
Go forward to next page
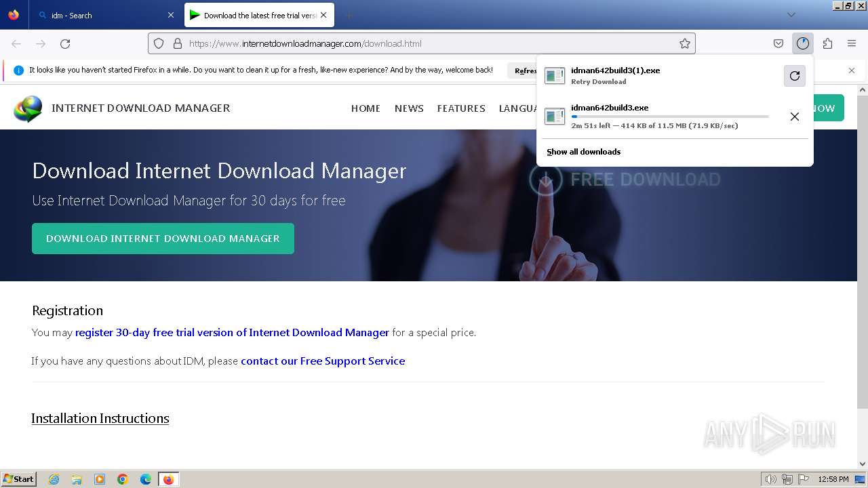41,43
